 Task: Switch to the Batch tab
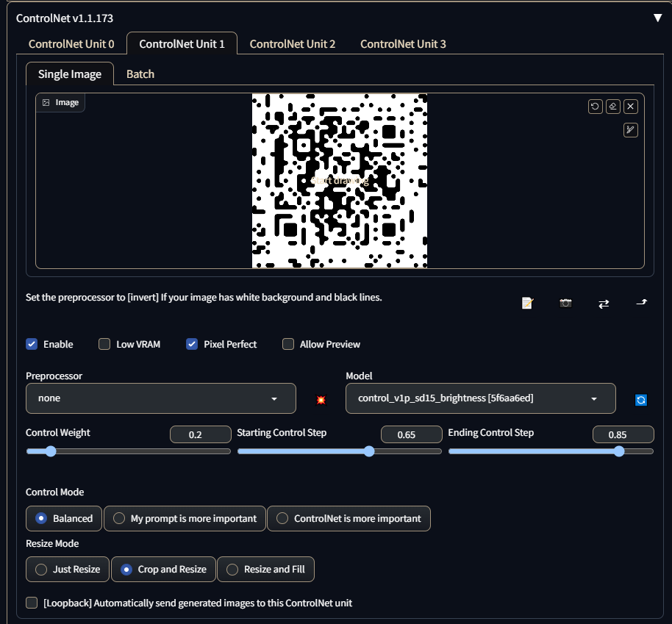[140, 74]
